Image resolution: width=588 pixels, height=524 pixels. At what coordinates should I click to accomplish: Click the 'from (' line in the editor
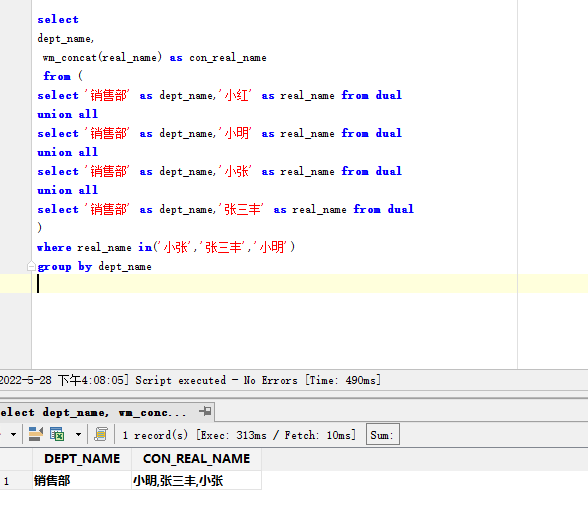coord(63,76)
